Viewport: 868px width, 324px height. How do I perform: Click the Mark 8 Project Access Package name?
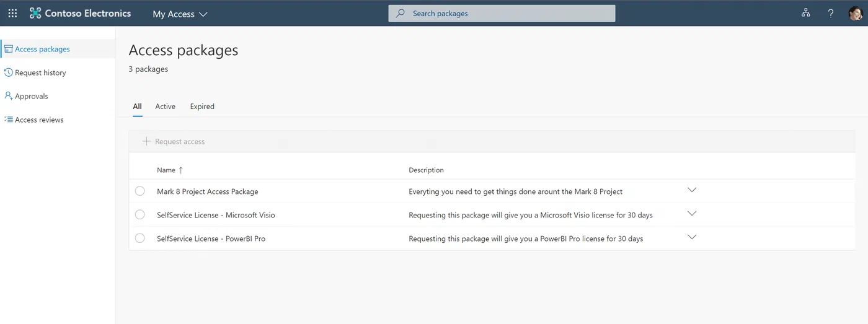click(208, 191)
